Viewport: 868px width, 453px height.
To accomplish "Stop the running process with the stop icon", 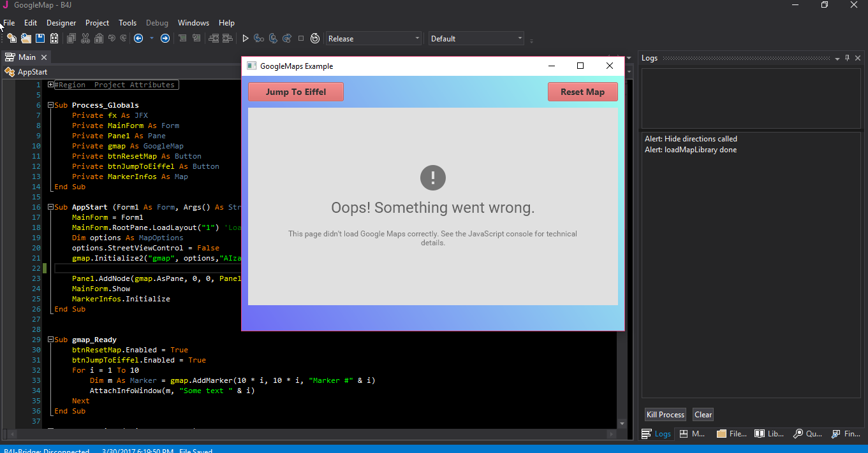I will pyautogui.click(x=300, y=38).
